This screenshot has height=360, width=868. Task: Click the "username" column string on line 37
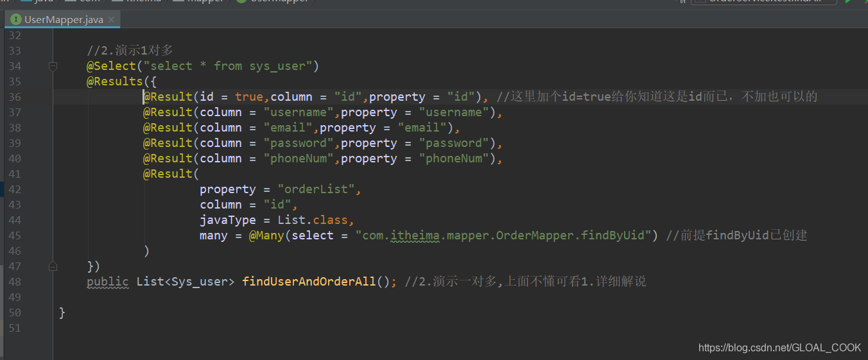click(299, 112)
